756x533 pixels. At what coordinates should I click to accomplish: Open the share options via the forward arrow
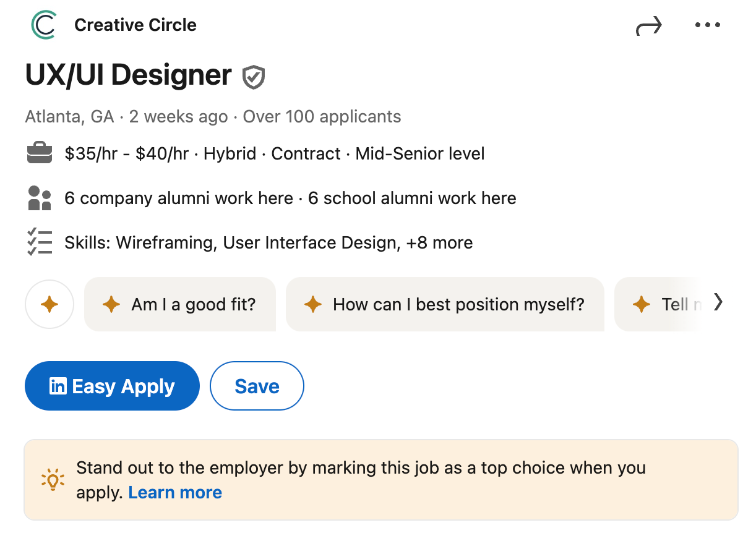coord(648,25)
